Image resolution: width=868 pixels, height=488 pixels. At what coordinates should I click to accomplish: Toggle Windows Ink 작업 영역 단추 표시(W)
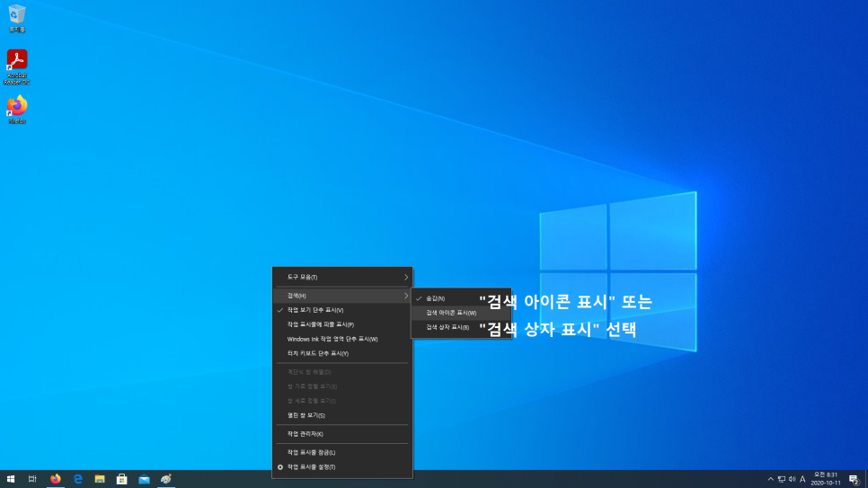(x=342, y=339)
